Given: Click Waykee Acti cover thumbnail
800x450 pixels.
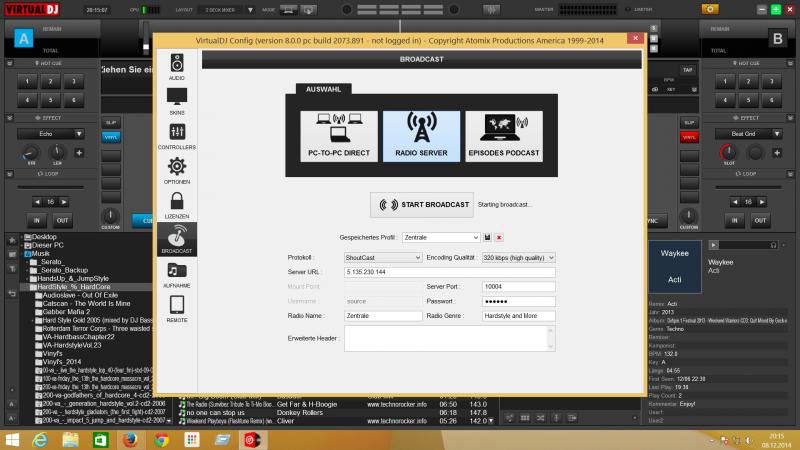Looking at the screenshot, I should click(x=674, y=266).
